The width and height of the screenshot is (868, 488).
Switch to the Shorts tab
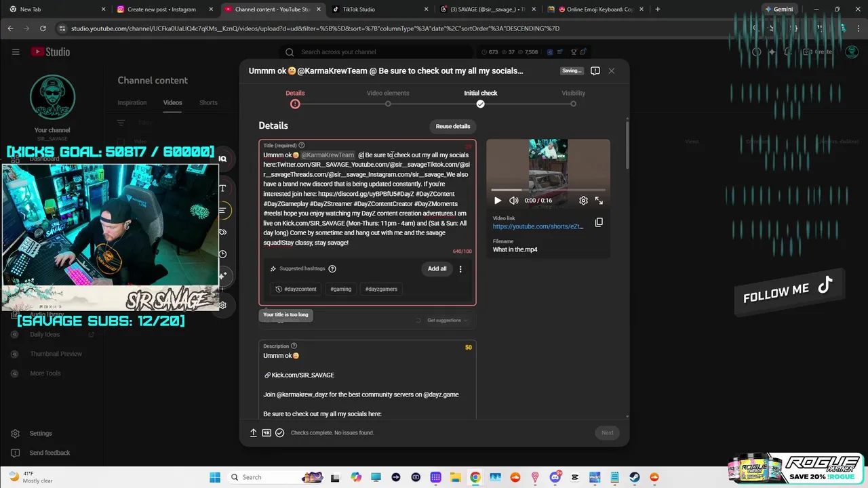(208, 103)
